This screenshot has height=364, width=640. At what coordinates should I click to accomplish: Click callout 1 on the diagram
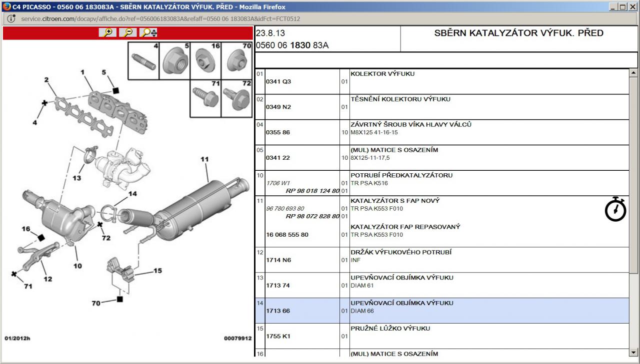click(82, 72)
